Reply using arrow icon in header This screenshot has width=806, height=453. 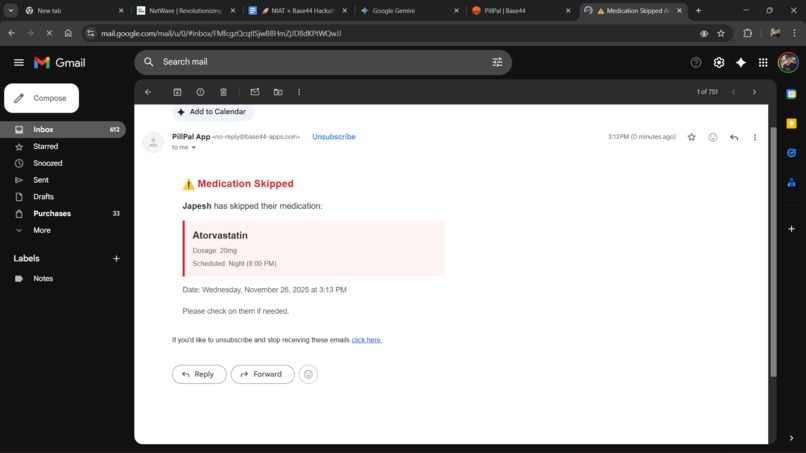point(734,137)
